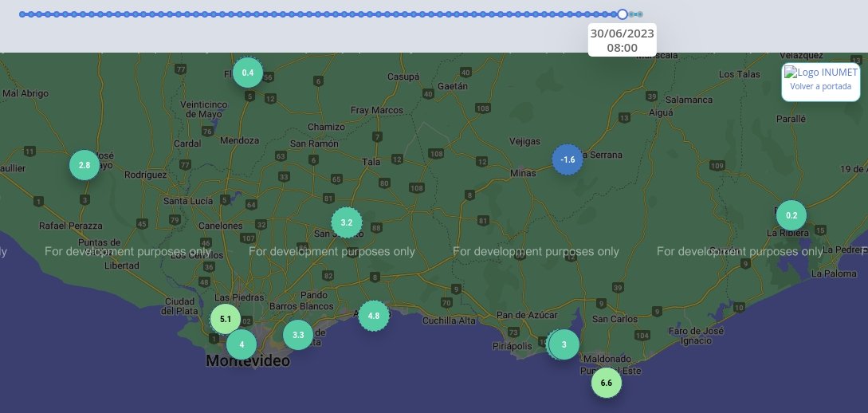Image resolution: width=868 pixels, height=413 pixels.
Task: Click the Libertad label
Action: (x=122, y=265)
